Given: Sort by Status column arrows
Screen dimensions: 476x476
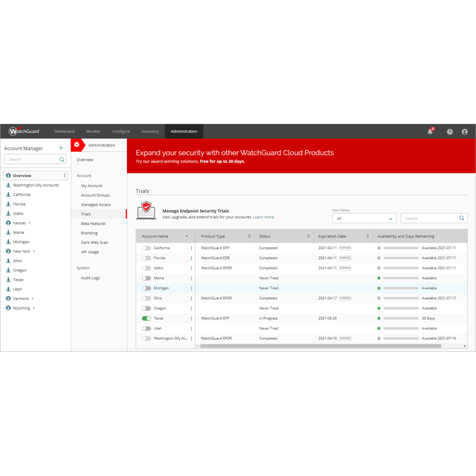Looking at the screenshot, I should pos(308,236).
